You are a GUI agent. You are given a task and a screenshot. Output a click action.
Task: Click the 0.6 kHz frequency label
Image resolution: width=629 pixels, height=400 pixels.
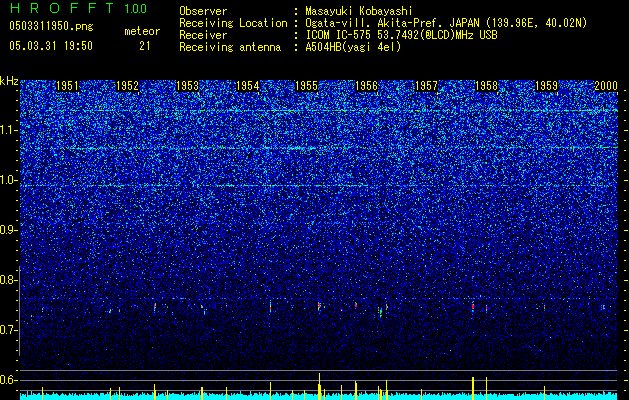coord(9,380)
